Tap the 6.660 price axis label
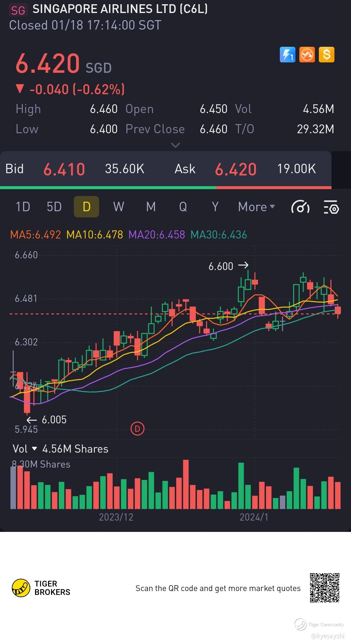This screenshot has height=644, width=351. pos(26,255)
